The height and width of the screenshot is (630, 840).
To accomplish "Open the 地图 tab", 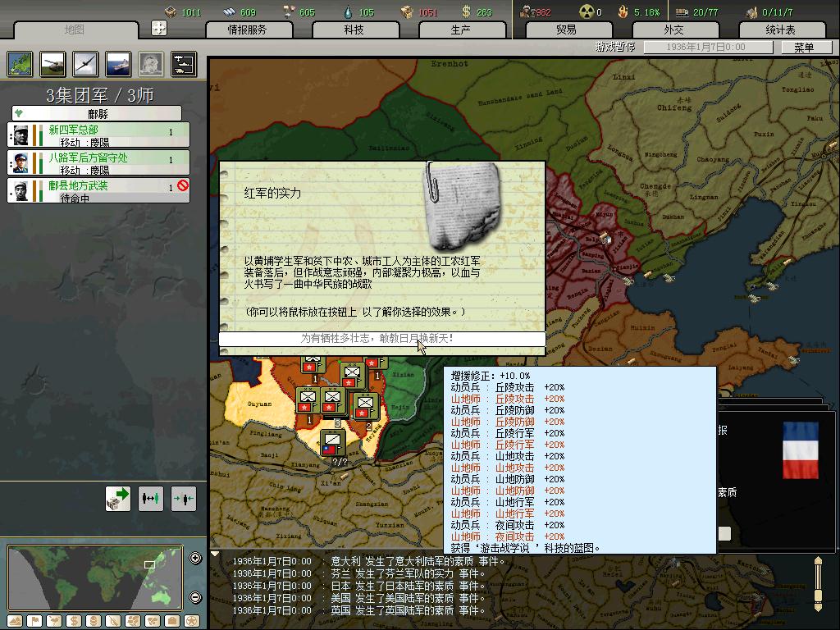I will pos(75,30).
